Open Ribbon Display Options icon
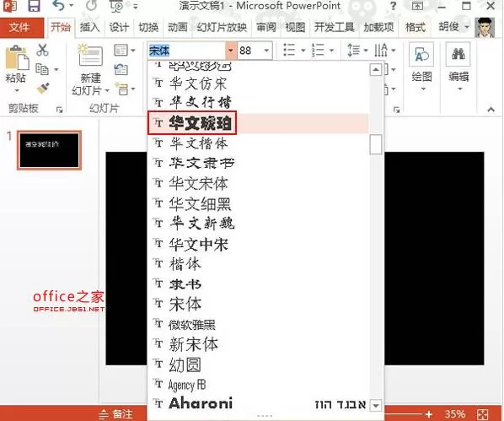 pos(417,6)
